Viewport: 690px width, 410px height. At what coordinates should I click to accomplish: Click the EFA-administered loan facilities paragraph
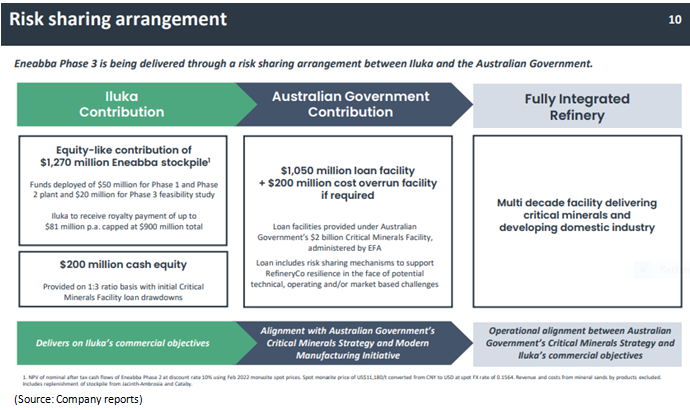[350, 235]
